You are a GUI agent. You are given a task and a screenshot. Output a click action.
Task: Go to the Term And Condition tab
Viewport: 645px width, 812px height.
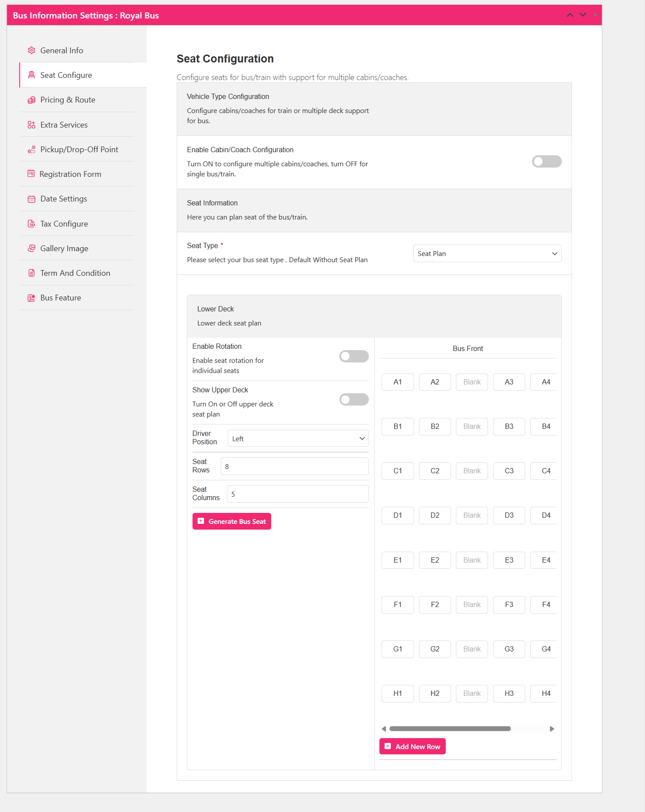[75, 273]
